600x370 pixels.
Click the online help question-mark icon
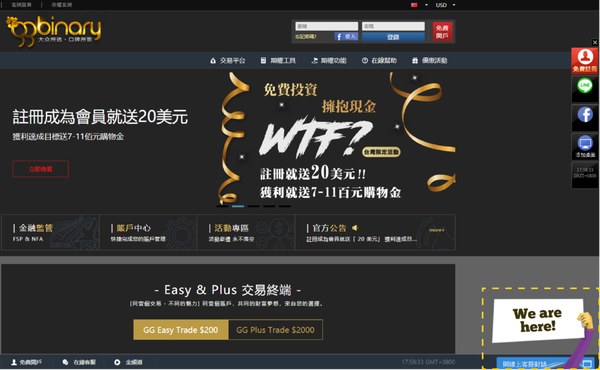coord(365,60)
